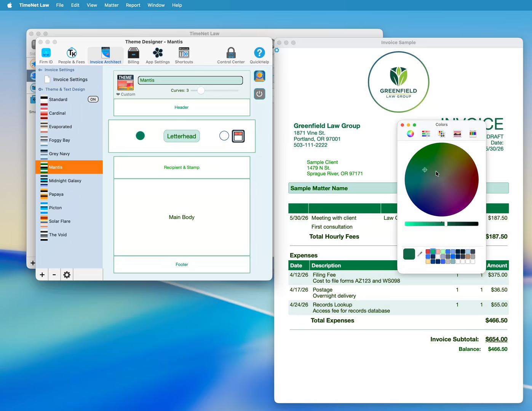Open the Matter menu
This screenshot has height=411, width=532.
click(x=112, y=5)
